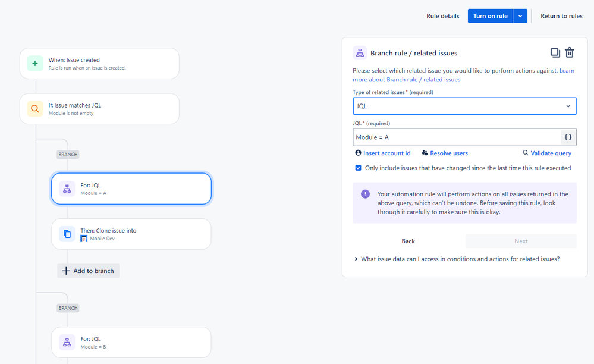
Task: Expand What issue data can I access
Action: [x=457, y=259]
